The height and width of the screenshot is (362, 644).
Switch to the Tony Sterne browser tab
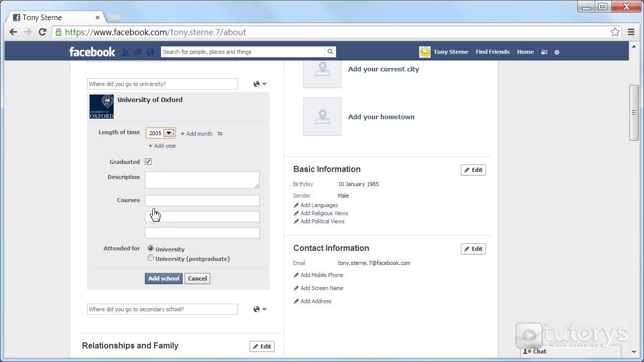click(x=56, y=17)
